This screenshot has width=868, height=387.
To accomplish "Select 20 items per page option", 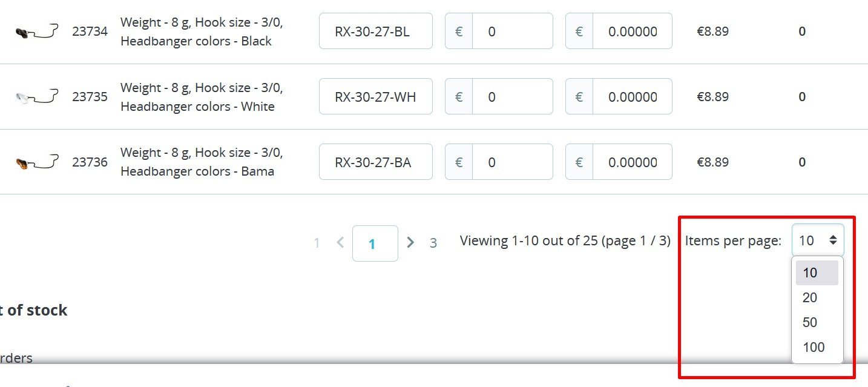I will [817, 297].
